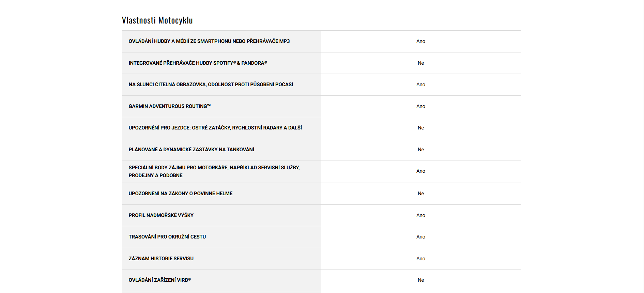644x293 pixels.
Task: Click the 'Ovládání zařízení VIRB' row label
Action: [159, 280]
